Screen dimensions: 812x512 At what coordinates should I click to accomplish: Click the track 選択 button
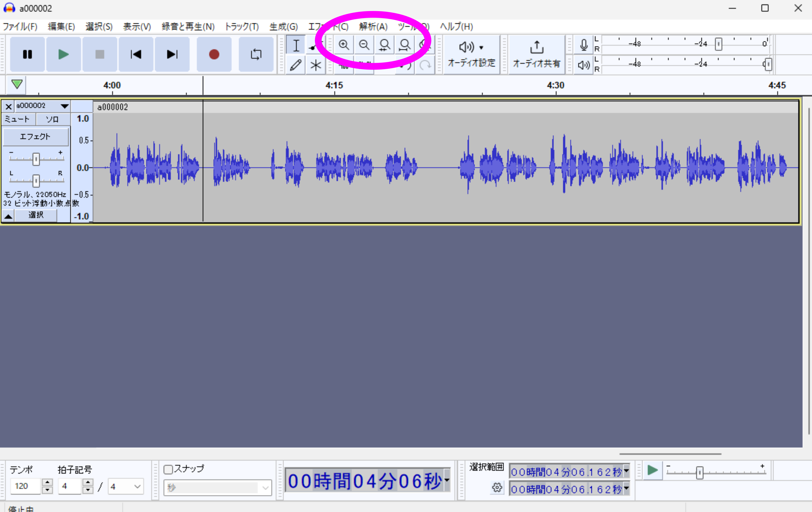coord(36,215)
